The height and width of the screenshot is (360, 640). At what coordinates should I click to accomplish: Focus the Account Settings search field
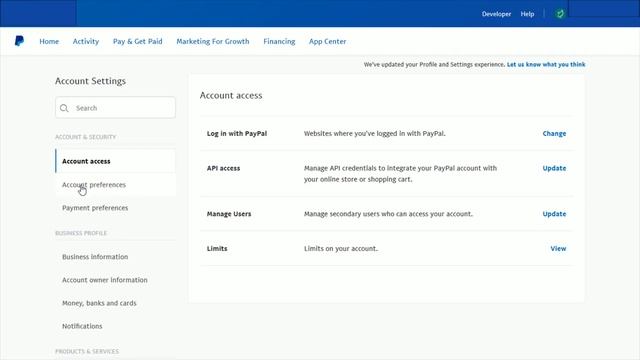click(116, 108)
